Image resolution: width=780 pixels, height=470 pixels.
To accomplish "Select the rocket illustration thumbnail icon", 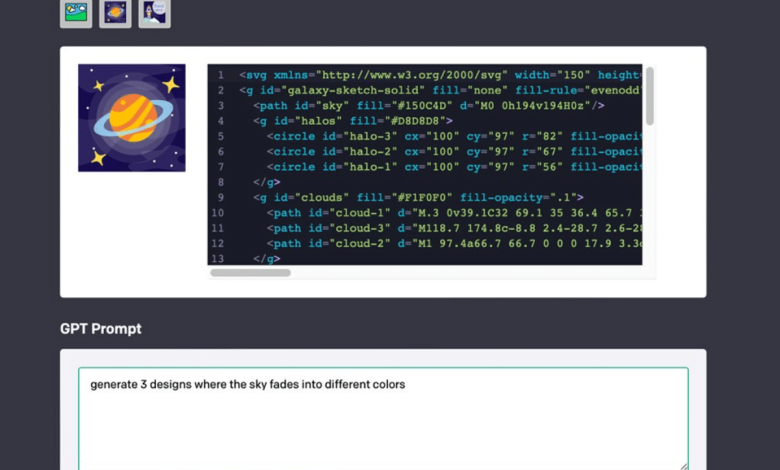I will point(154,13).
